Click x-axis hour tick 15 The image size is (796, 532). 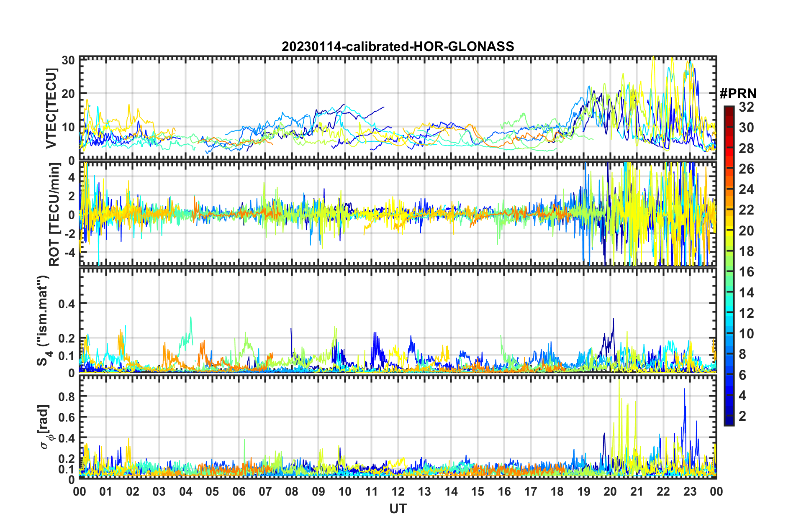pyautogui.click(x=478, y=491)
